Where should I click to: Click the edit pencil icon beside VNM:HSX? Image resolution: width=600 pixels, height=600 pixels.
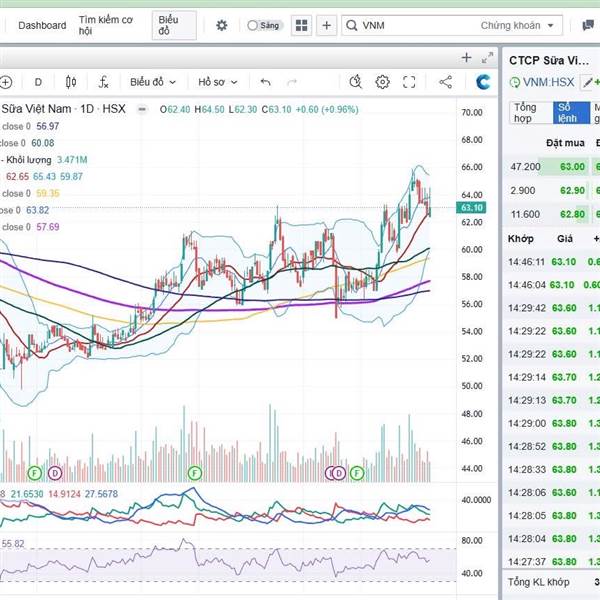click(588, 82)
